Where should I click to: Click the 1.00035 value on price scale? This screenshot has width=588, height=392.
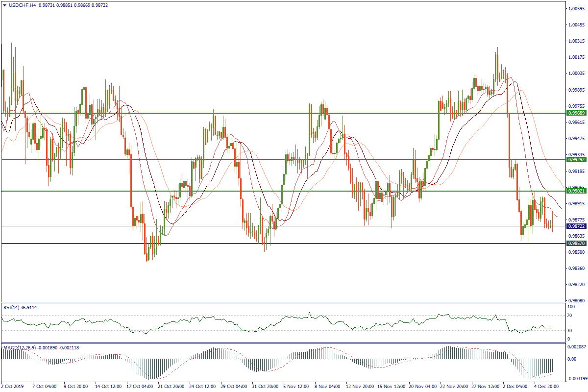tap(576, 73)
